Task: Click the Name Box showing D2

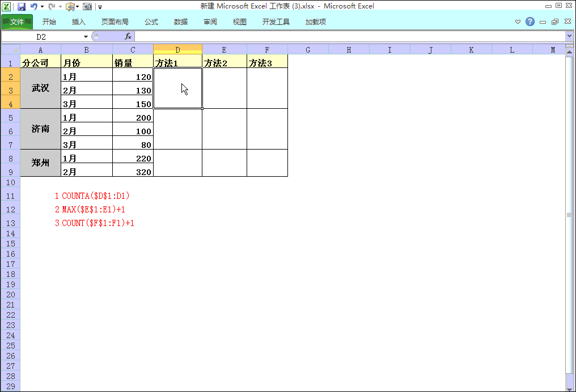Action: tap(41, 37)
